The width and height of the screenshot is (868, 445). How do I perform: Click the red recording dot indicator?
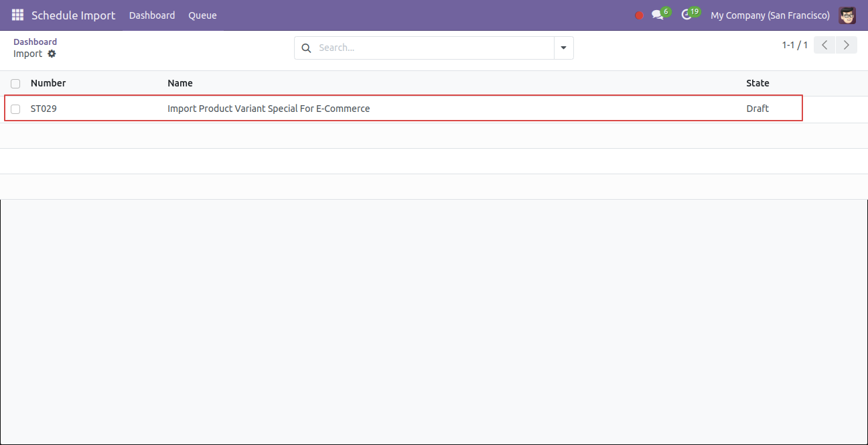[639, 15]
